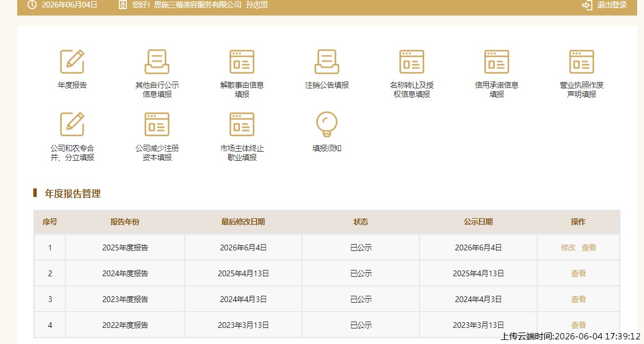Click the 填报须知 label

(x=327, y=148)
